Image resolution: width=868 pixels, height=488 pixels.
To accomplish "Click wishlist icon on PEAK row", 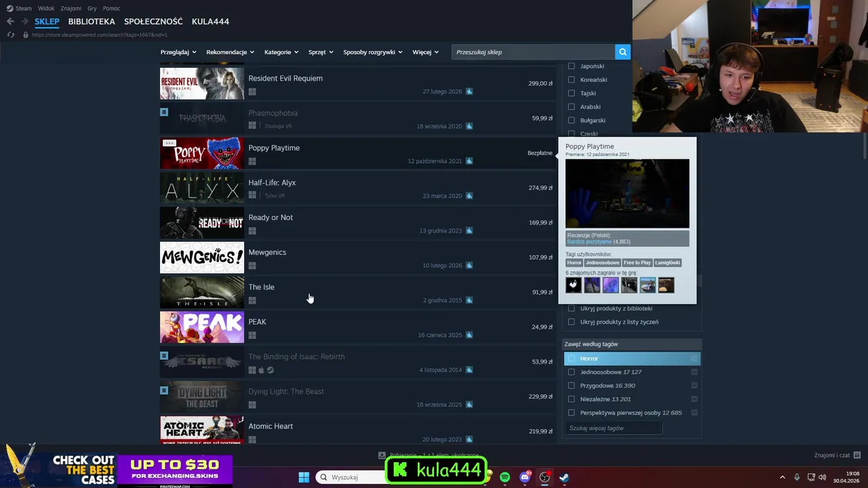I will coord(469,335).
